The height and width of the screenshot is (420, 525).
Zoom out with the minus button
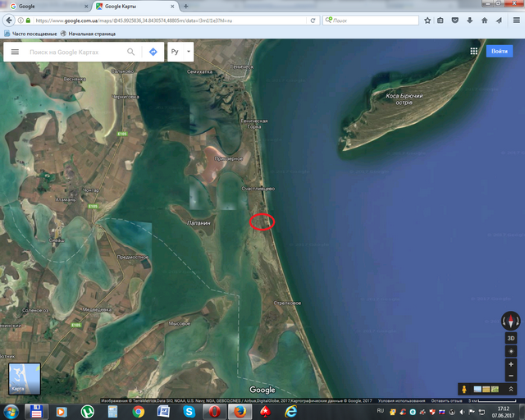(511, 377)
